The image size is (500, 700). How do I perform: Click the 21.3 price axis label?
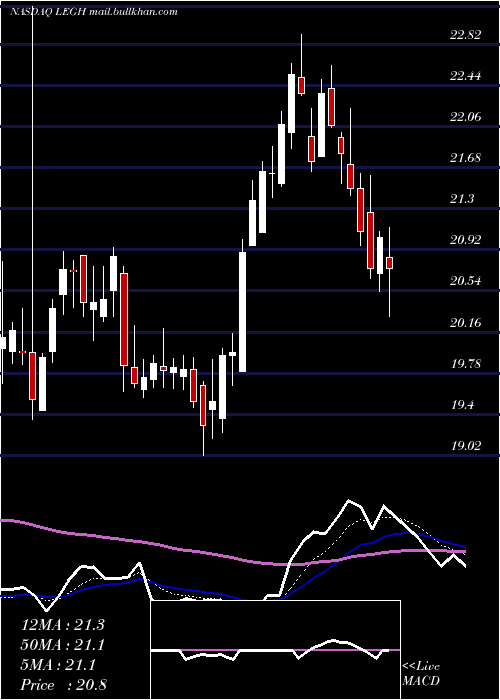pyautogui.click(x=462, y=199)
